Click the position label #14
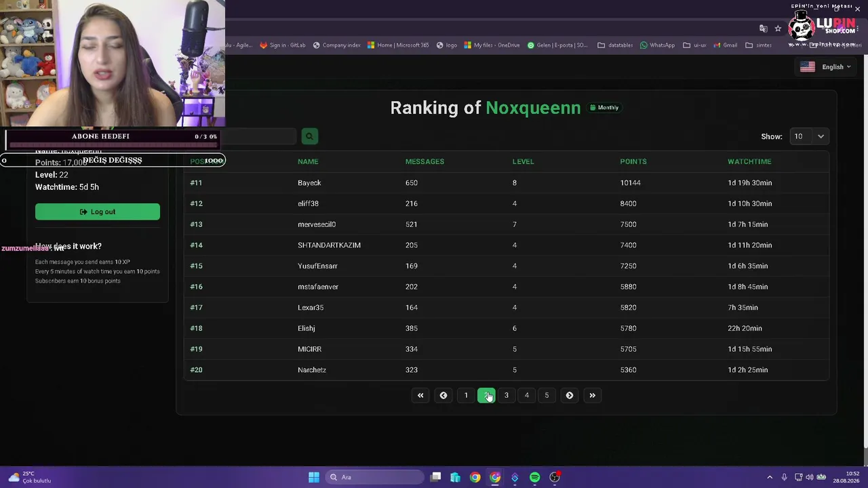This screenshot has width=868, height=488. pyautogui.click(x=196, y=245)
